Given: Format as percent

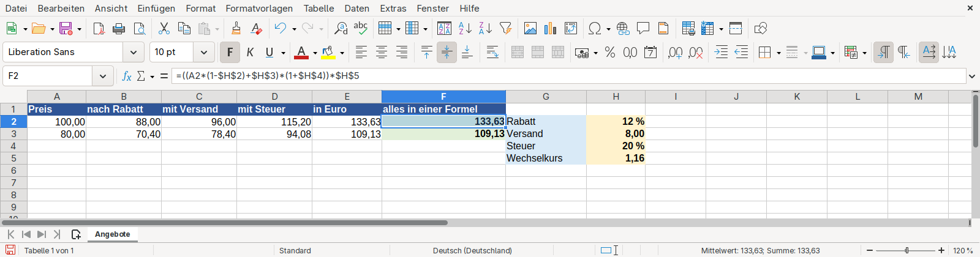Looking at the screenshot, I should (x=610, y=53).
